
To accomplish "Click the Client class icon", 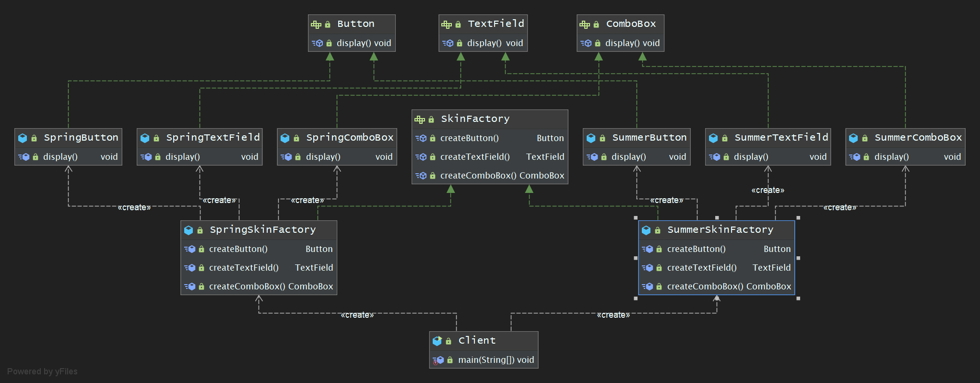I will pos(437,341).
